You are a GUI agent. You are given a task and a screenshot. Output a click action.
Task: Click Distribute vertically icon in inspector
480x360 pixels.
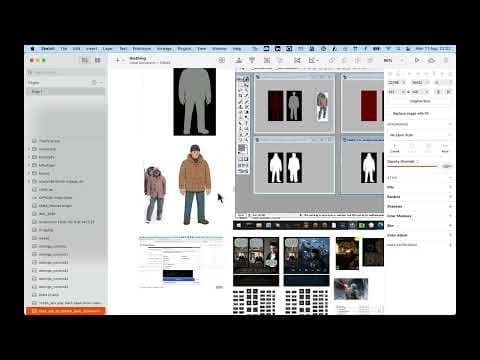click(x=398, y=73)
